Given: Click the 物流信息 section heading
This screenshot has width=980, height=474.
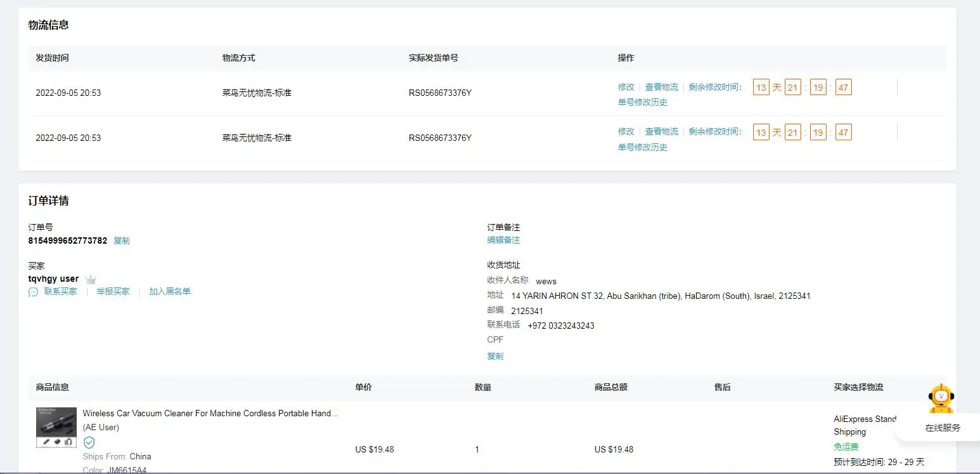Looking at the screenshot, I should point(49,25).
